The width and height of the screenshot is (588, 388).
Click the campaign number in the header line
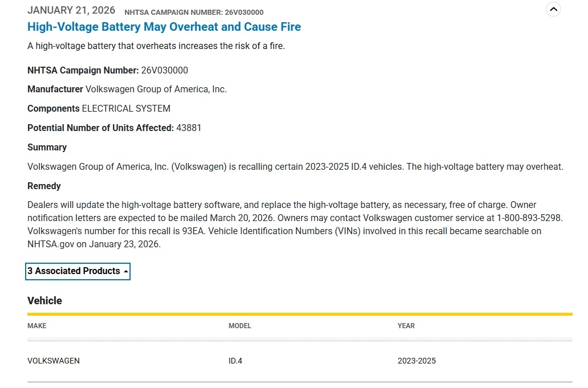[194, 12]
